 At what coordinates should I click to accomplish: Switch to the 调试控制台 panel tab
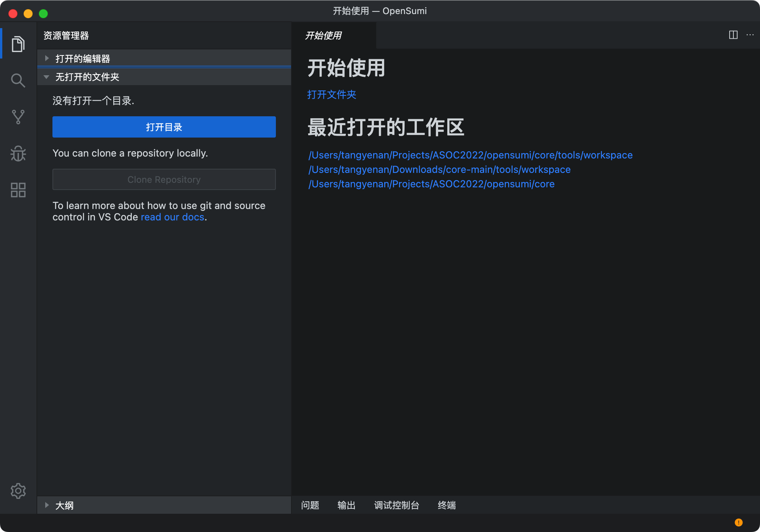[396, 505]
